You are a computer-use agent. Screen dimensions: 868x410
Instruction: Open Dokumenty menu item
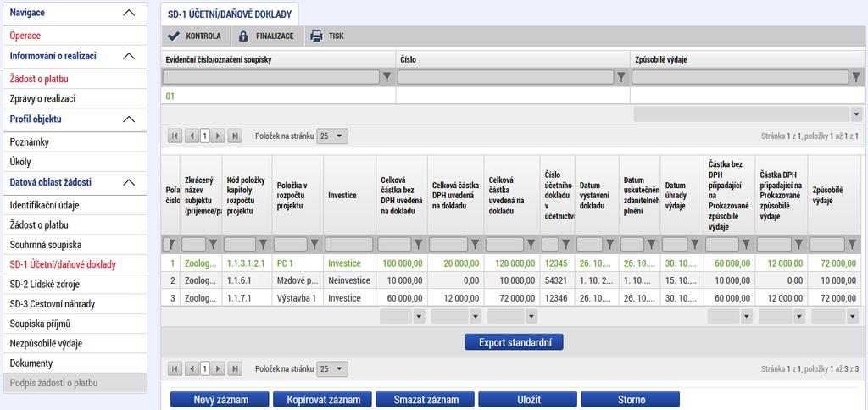pyautogui.click(x=31, y=363)
